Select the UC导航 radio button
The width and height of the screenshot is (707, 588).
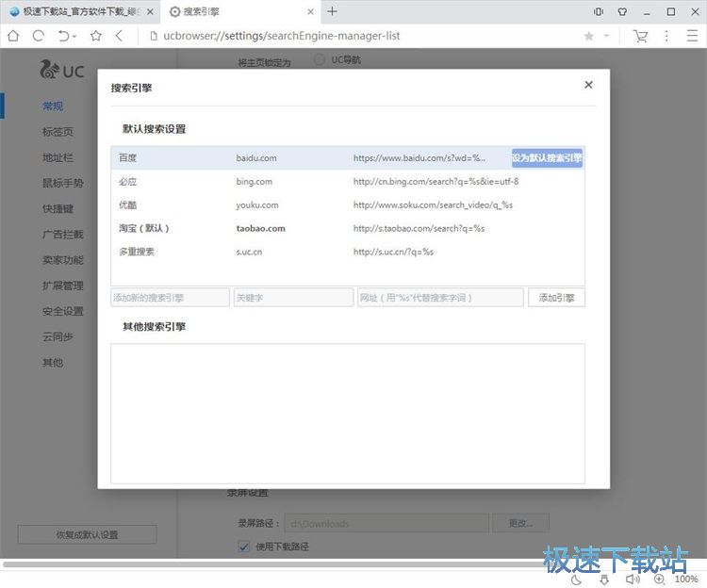click(x=320, y=59)
